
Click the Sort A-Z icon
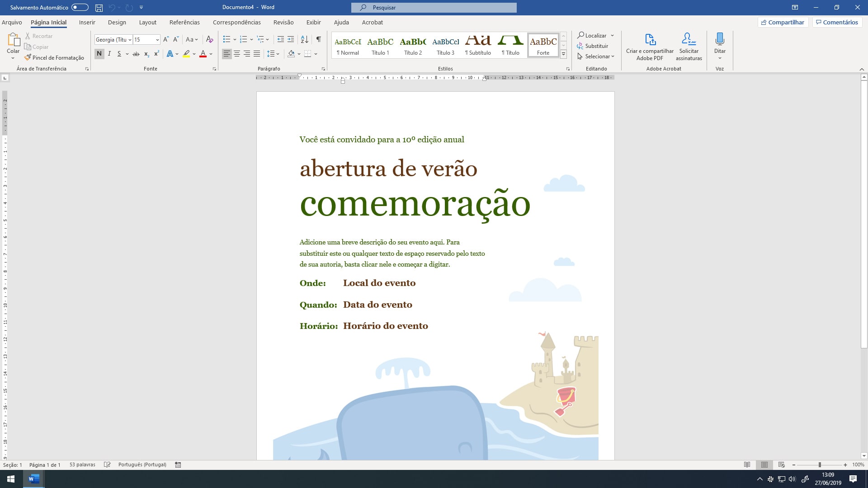(304, 40)
